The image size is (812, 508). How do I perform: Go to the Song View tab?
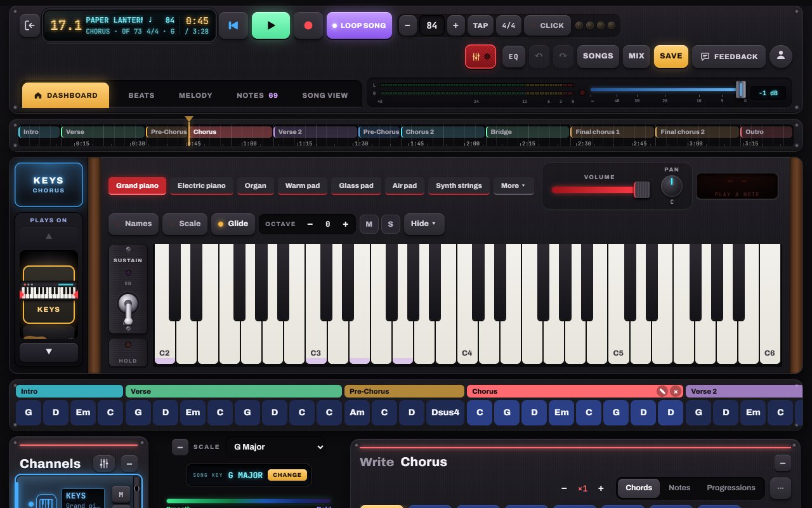pyautogui.click(x=325, y=95)
